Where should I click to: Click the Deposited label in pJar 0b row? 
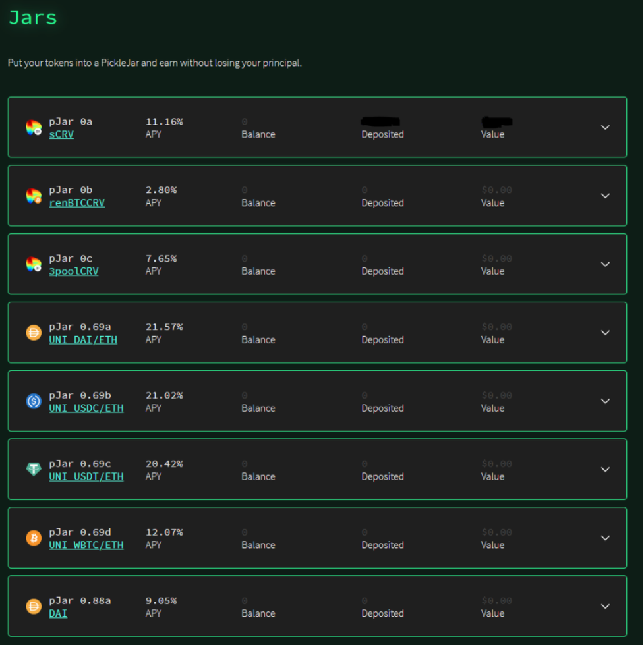pyautogui.click(x=383, y=203)
